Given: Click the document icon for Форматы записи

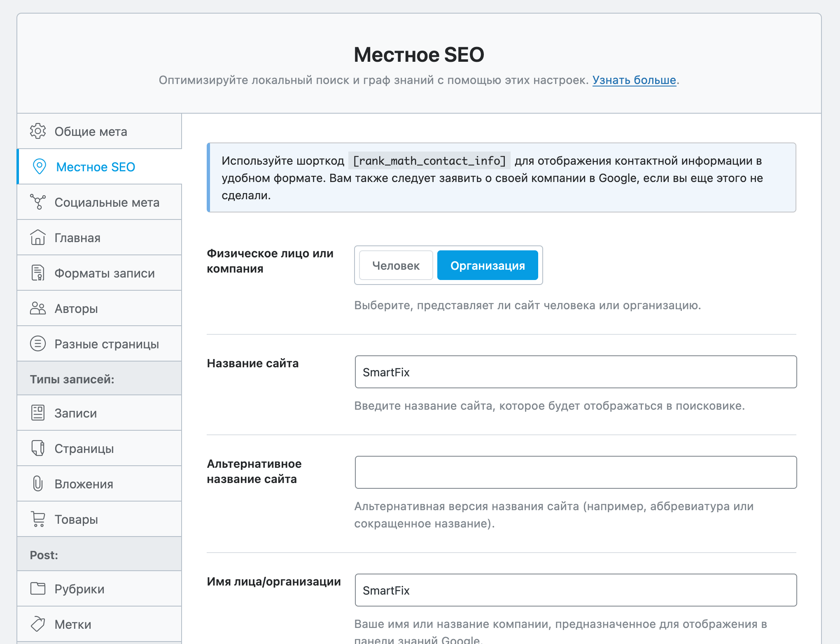Looking at the screenshot, I should pos(38,273).
